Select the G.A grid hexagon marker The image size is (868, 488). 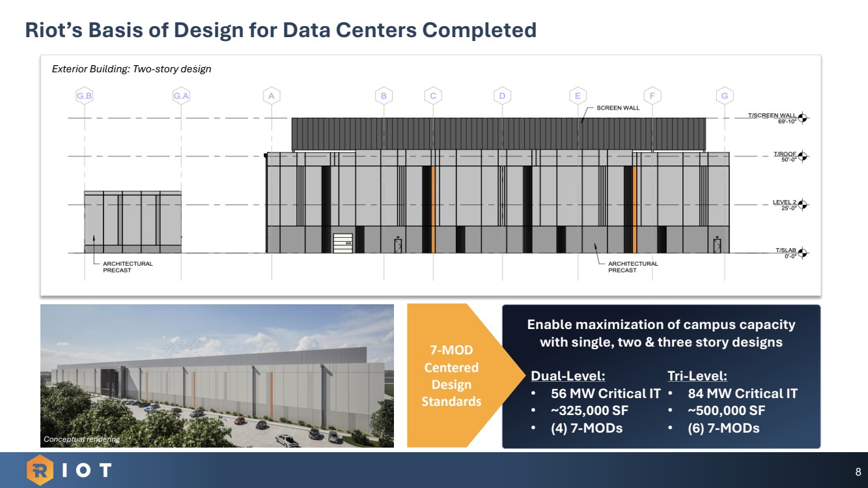[x=181, y=96]
